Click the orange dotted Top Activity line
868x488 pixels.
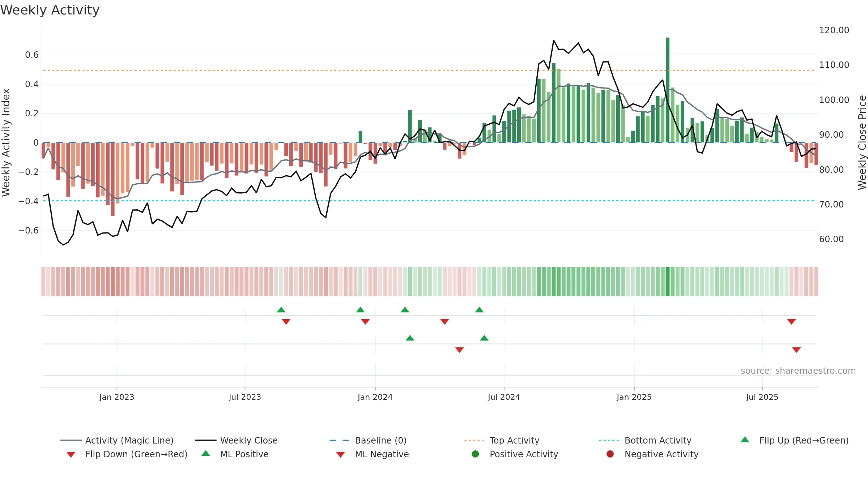[x=430, y=70]
